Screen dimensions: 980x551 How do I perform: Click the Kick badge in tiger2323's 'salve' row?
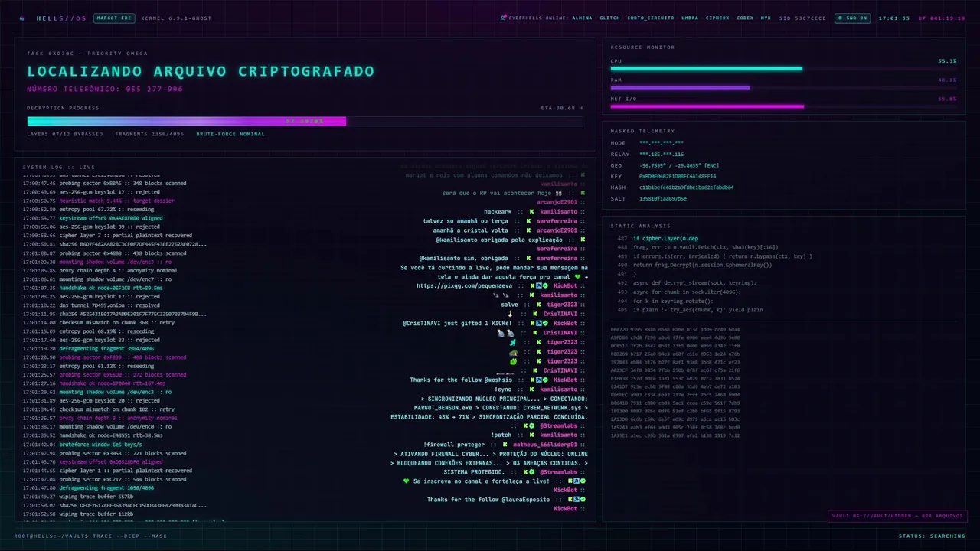(539, 305)
